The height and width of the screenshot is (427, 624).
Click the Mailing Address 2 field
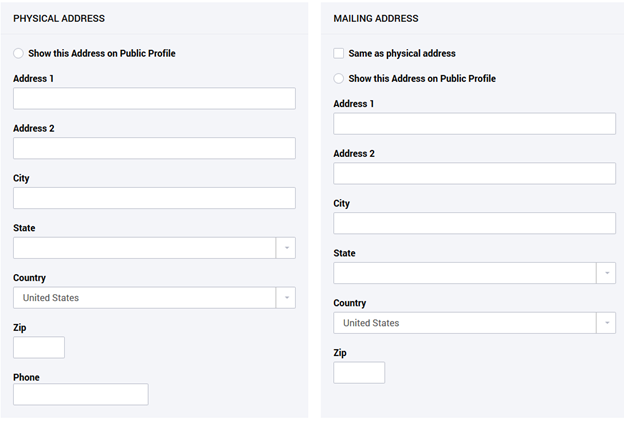(x=474, y=173)
